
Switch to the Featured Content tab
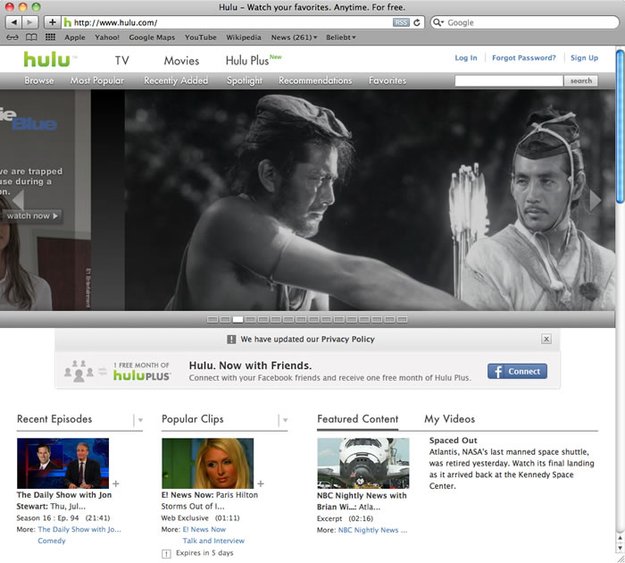click(358, 419)
